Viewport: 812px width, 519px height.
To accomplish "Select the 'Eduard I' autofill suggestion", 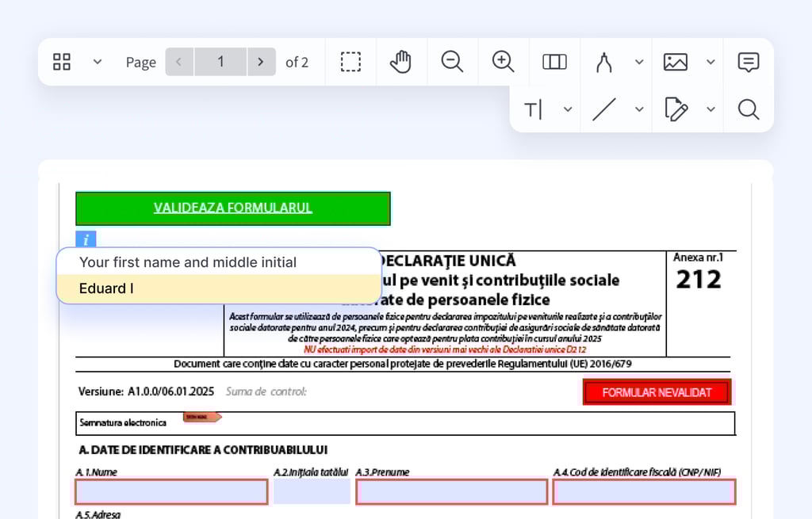I will tap(218, 288).
